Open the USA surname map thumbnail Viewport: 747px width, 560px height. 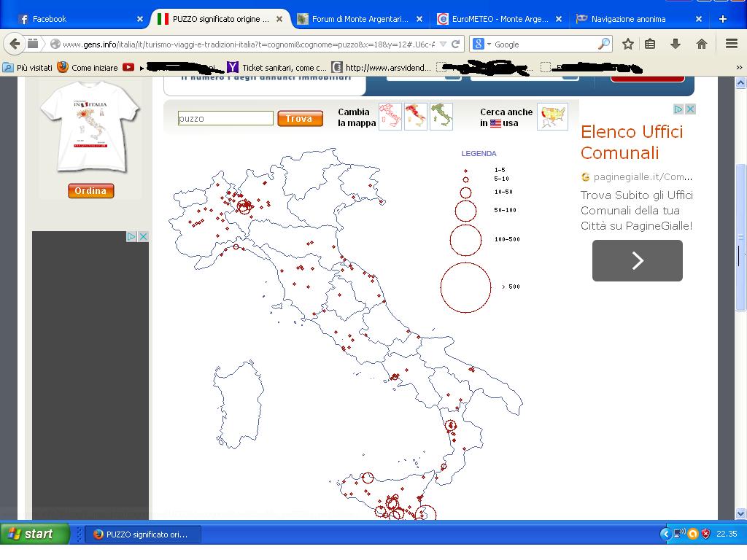tap(552, 117)
